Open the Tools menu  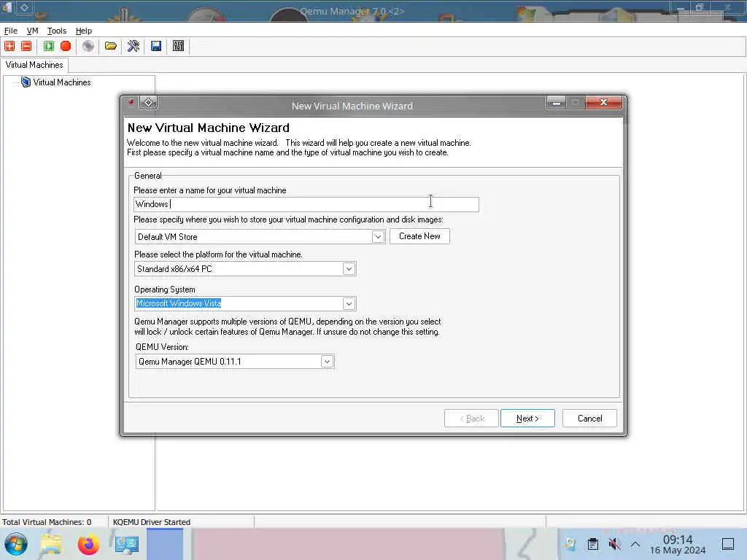point(57,31)
